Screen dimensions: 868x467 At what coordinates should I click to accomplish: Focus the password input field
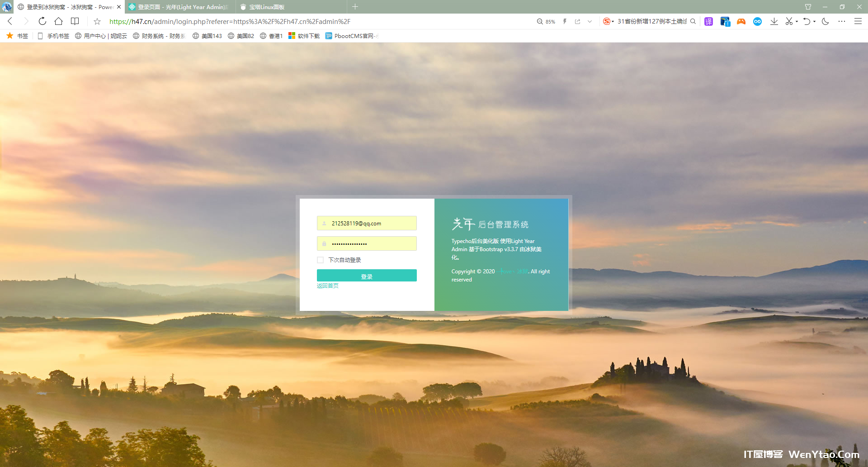[367, 243]
